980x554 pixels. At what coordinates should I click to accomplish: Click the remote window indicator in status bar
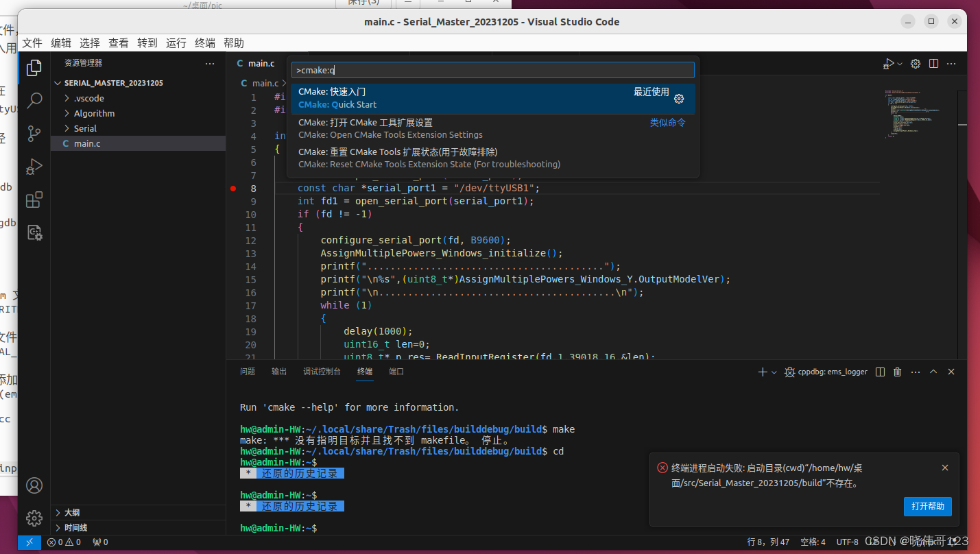29,542
